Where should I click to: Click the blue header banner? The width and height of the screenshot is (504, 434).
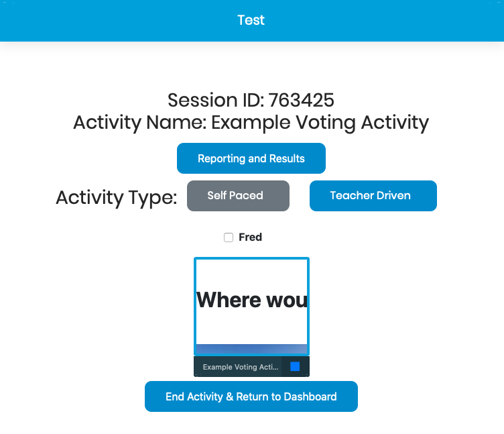tap(252, 21)
